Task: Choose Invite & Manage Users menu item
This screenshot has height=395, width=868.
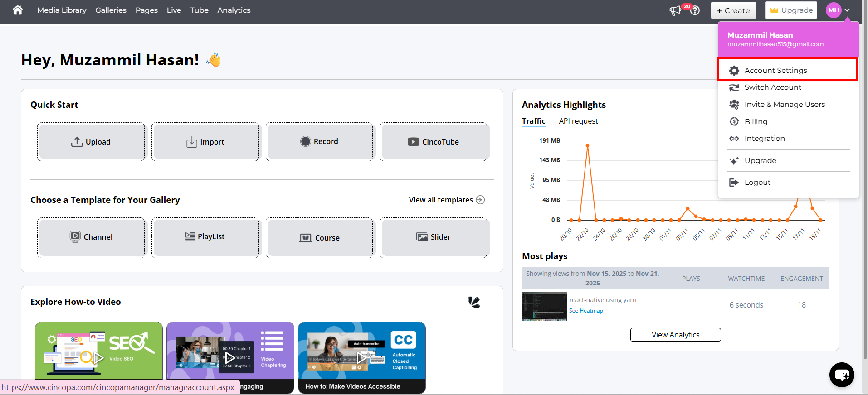Action: coord(784,104)
